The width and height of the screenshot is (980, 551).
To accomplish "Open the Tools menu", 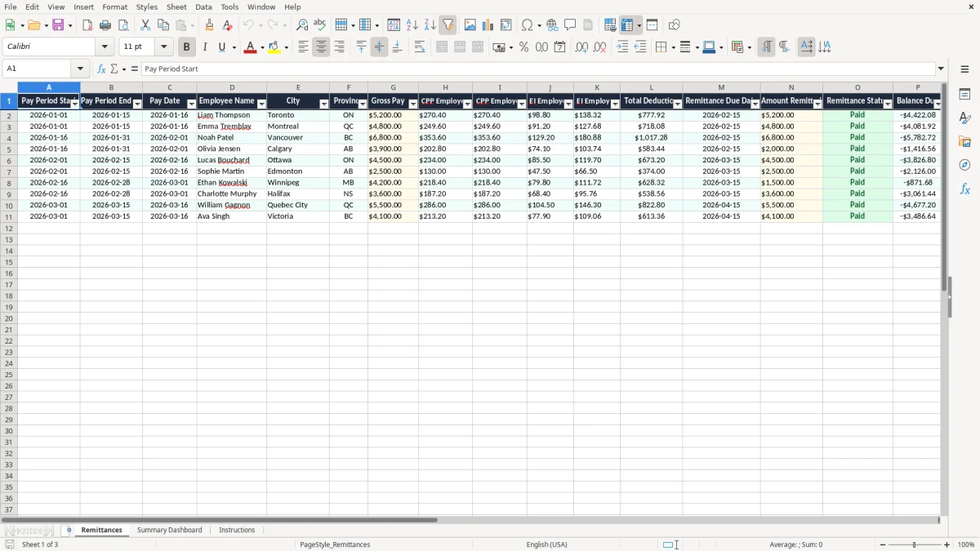I will click(x=229, y=7).
